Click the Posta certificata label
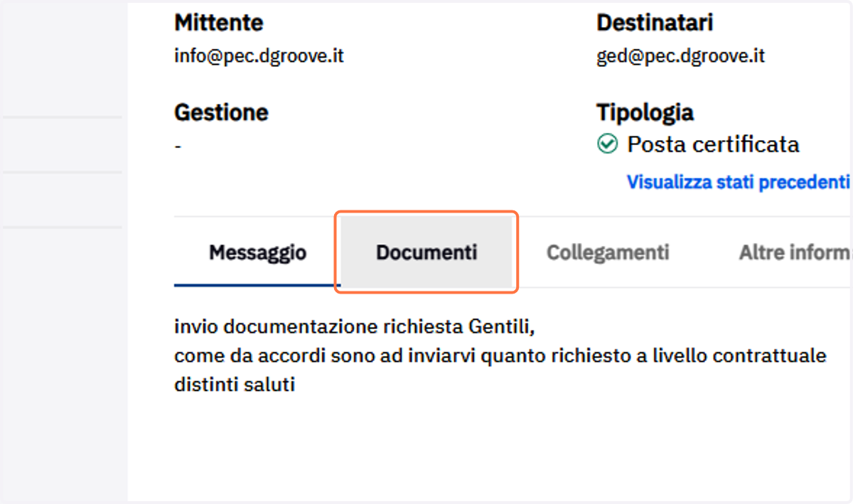 [x=713, y=145]
